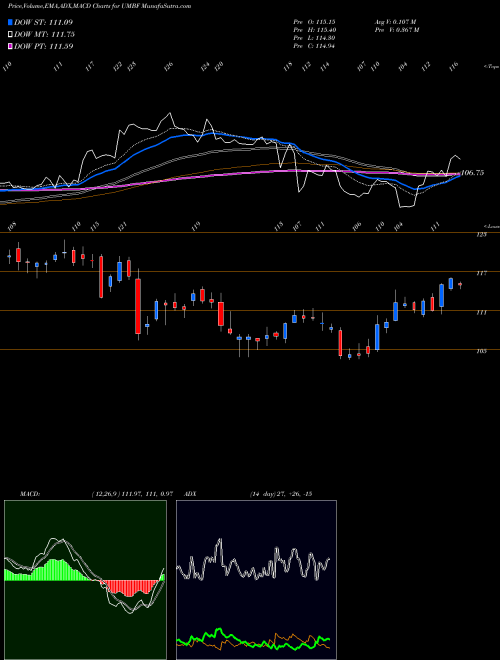The height and width of the screenshot is (660, 500).
Task: Click the 111 price axis label
Action: click(x=481, y=312)
